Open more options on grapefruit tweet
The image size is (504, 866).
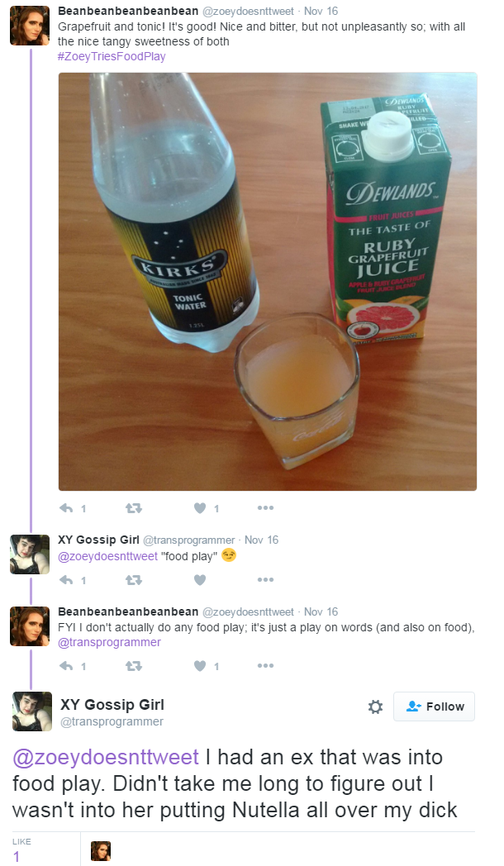coord(265,508)
